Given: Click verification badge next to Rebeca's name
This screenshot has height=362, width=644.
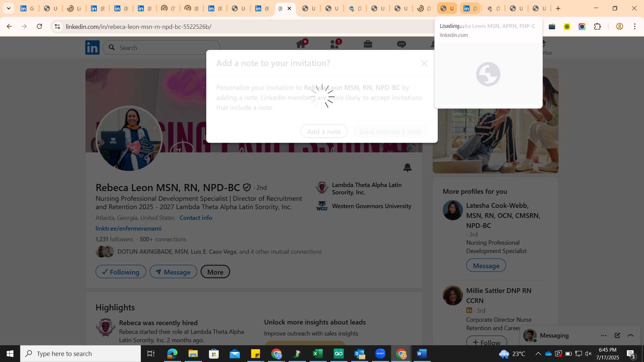Looking at the screenshot, I should coord(247,187).
